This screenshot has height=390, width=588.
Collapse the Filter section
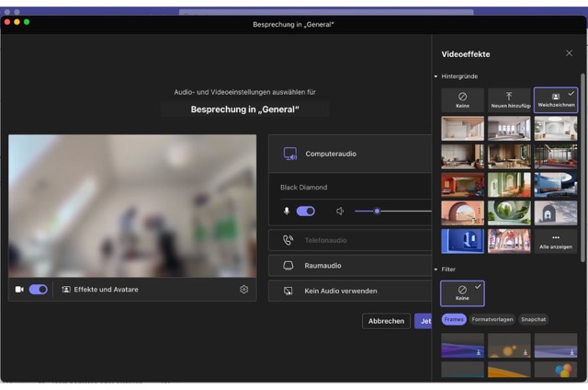(435, 270)
